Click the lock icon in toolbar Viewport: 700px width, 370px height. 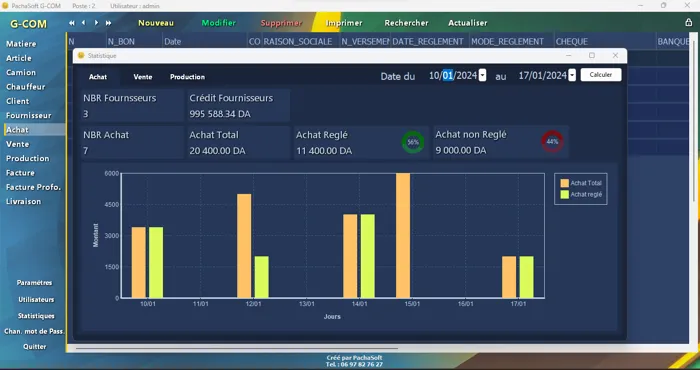click(688, 22)
